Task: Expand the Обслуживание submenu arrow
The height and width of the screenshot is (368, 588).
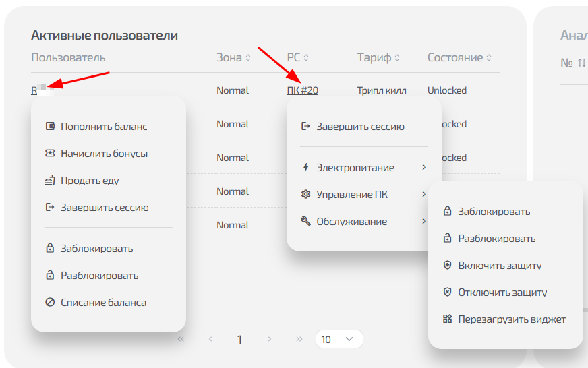Action: pyautogui.click(x=424, y=221)
